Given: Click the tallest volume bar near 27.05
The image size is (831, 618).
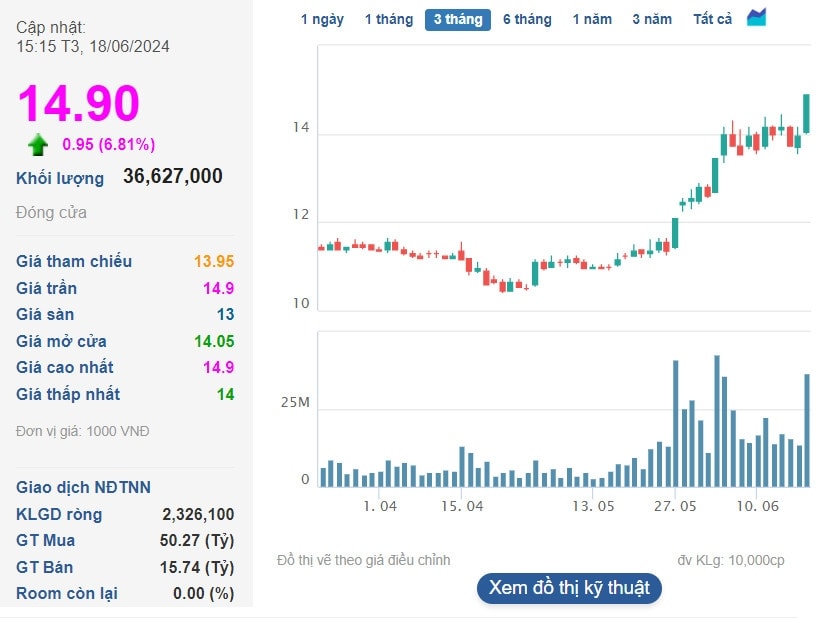Looking at the screenshot, I should [x=676, y=423].
